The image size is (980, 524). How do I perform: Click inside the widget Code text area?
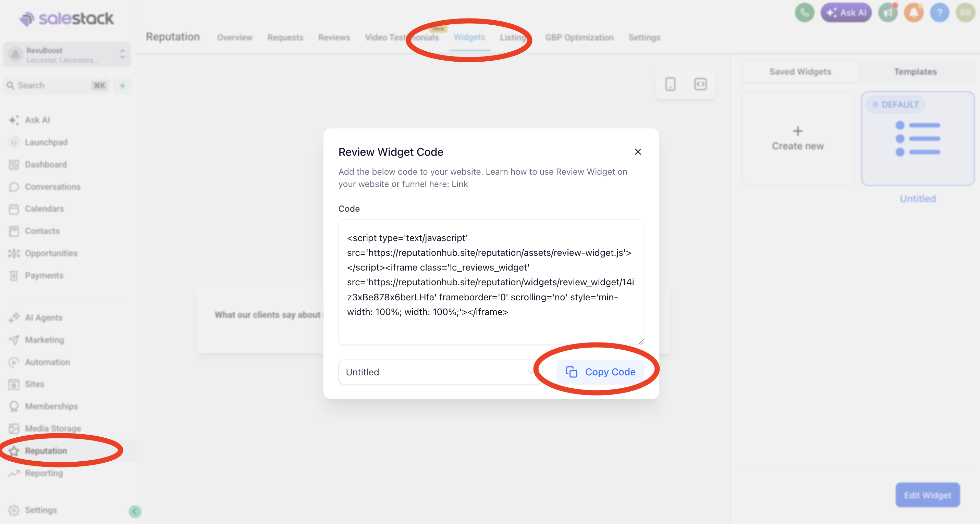491,282
